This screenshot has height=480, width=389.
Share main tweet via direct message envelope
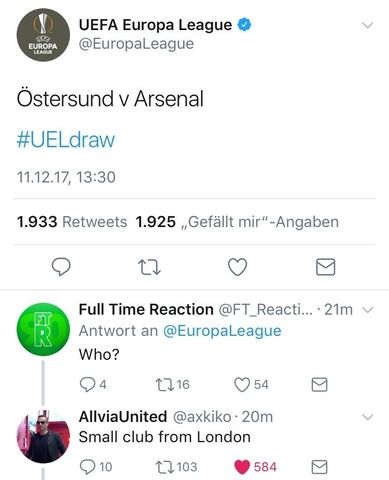[325, 267]
